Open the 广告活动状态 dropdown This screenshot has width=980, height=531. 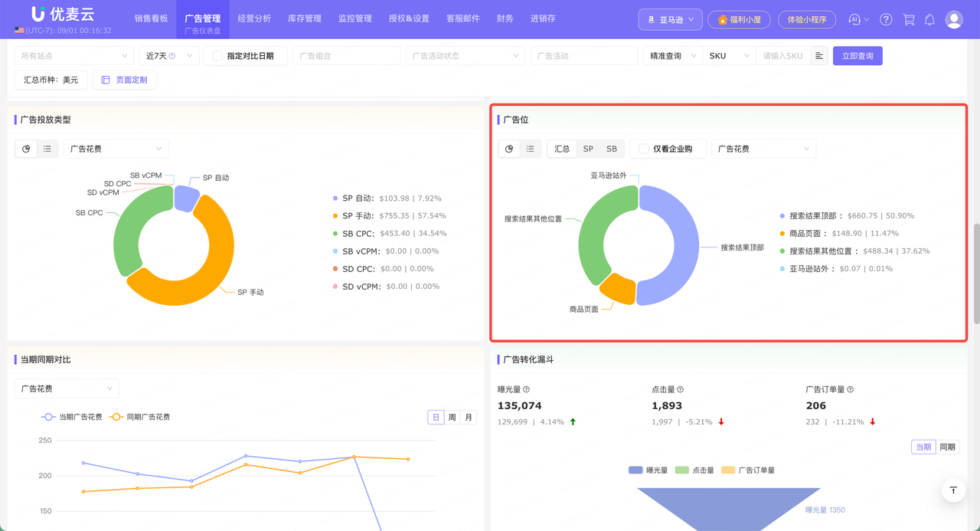pyautogui.click(x=465, y=56)
